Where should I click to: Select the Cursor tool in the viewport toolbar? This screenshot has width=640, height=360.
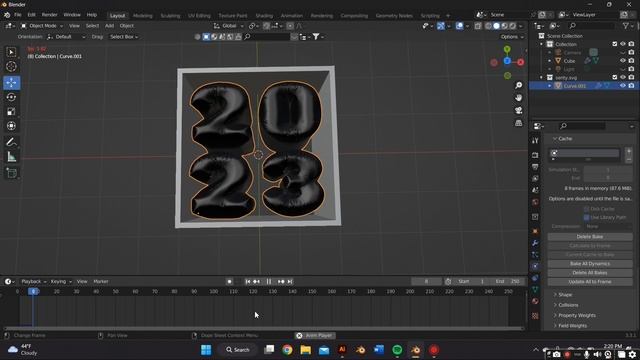(x=11, y=66)
